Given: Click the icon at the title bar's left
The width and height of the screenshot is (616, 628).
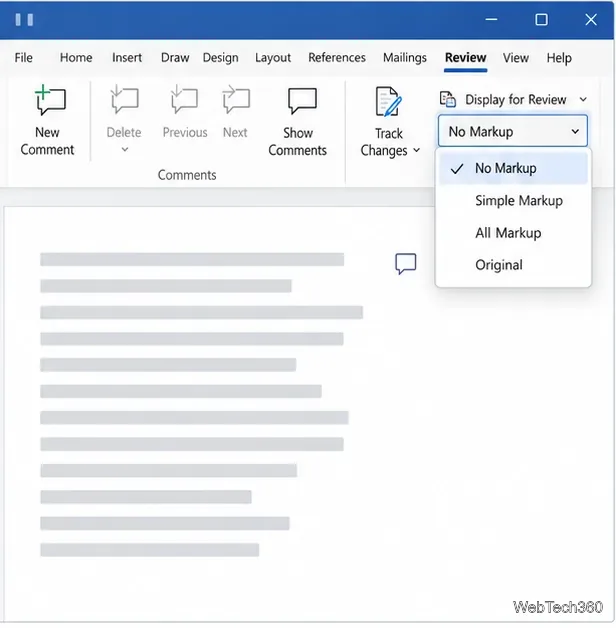Looking at the screenshot, I should (x=24, y=20).
